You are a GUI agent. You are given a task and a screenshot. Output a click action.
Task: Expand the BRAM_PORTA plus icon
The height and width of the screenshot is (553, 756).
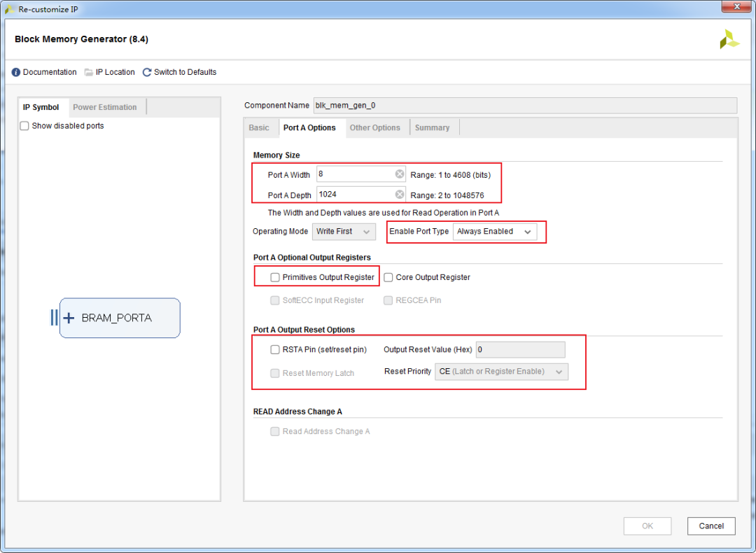(x=69, y=318)
